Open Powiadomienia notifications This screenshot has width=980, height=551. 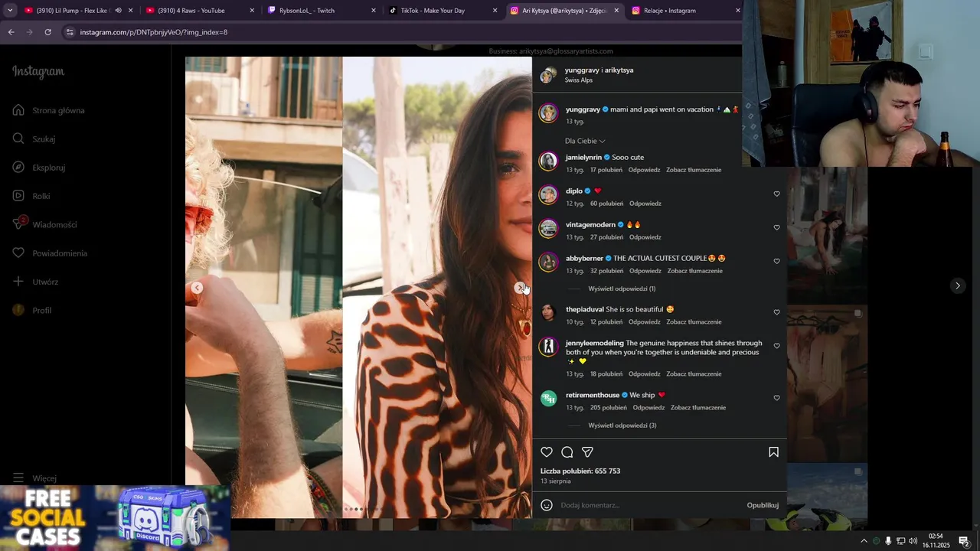tap(49, 253)
